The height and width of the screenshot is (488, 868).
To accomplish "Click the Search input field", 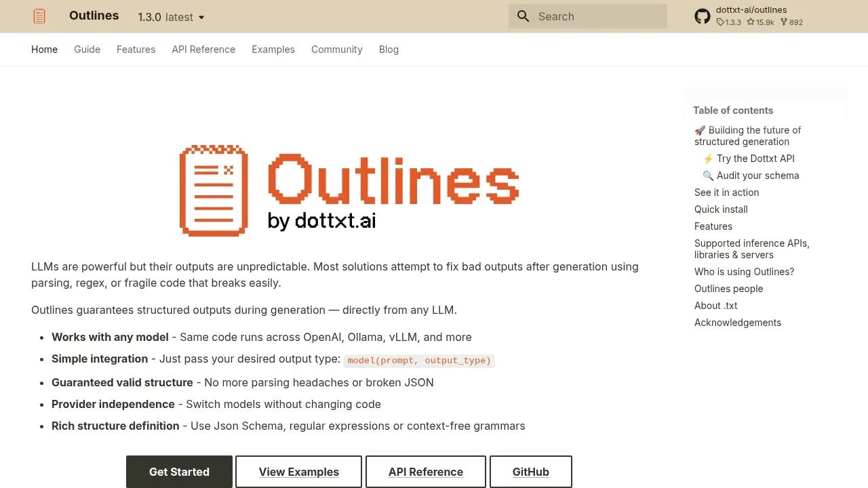I will click(588, 16).
